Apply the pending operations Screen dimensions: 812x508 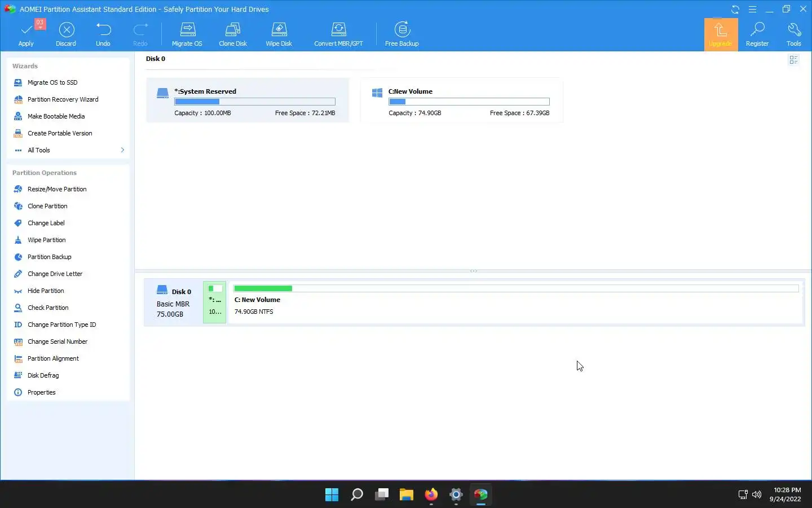26,34
